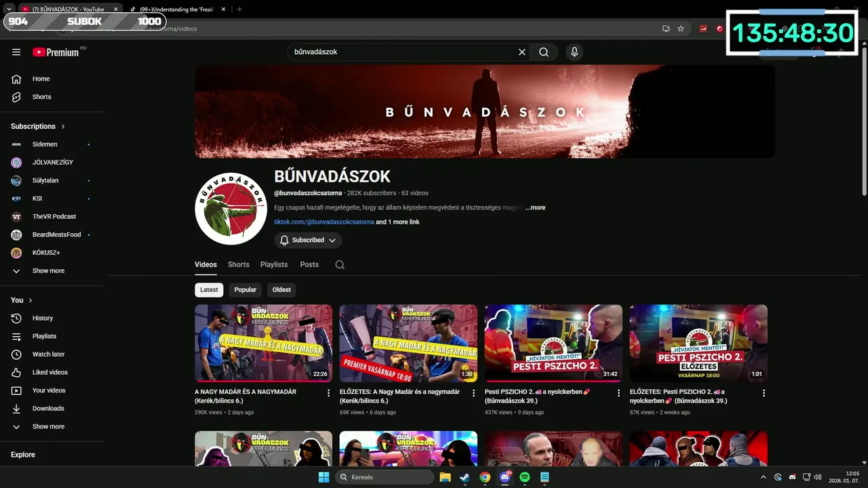This screenshot has height=488, width=868.
Task: Sort videos by the Popular chip
Action: point(245,289)
